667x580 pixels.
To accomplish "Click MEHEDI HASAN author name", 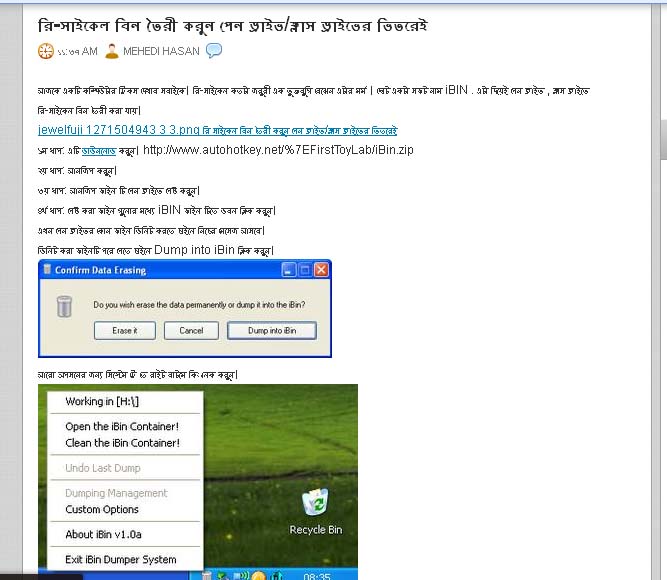I will [161, 51].
